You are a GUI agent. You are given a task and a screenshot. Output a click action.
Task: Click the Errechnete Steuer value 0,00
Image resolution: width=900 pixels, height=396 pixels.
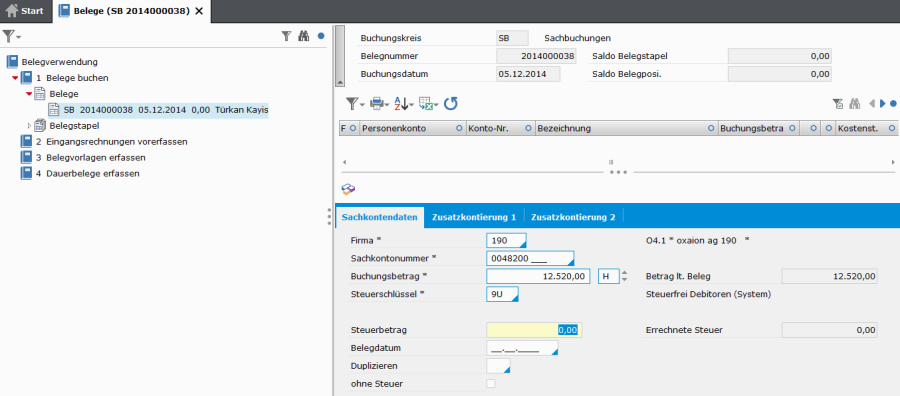(829, 329)
